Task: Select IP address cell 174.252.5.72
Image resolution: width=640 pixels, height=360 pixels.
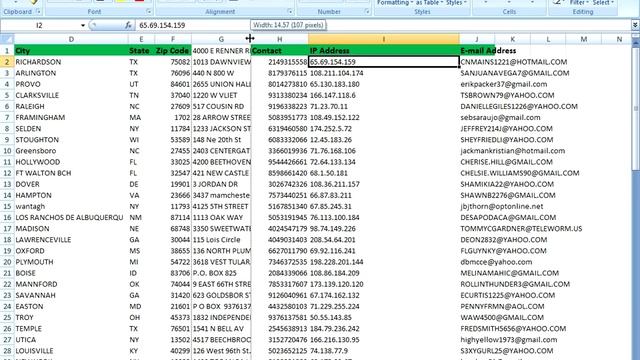Action: pos(384,129)
